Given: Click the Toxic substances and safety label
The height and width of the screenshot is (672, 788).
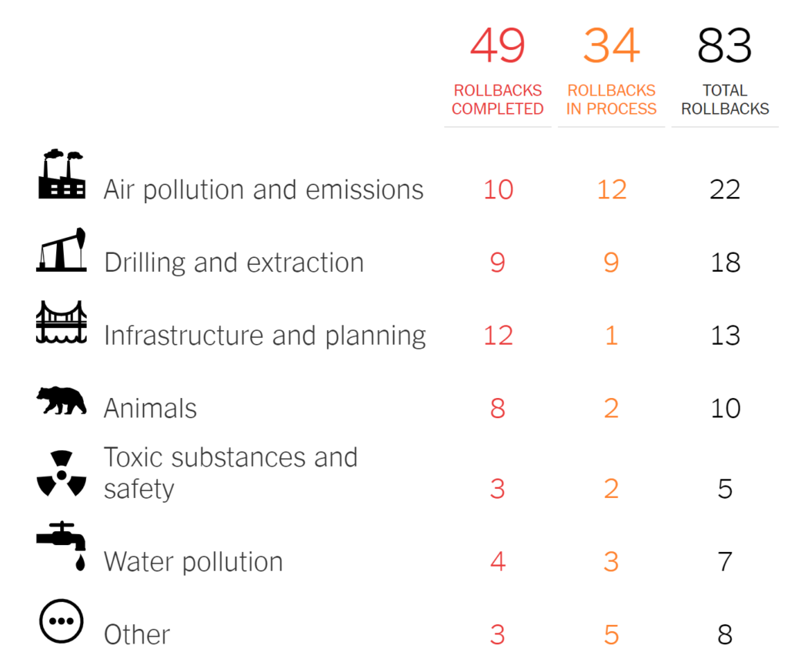Looking at the screenshot, I should click(x=231, y=473).
